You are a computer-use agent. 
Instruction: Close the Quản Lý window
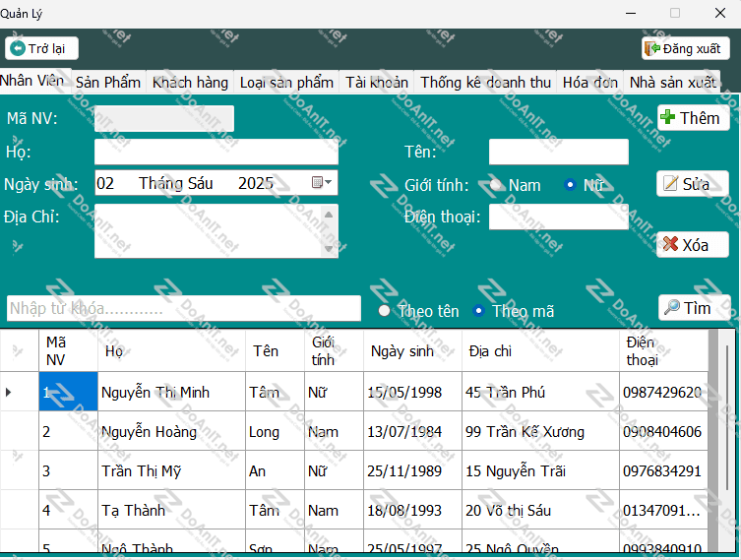click(719, 13)
